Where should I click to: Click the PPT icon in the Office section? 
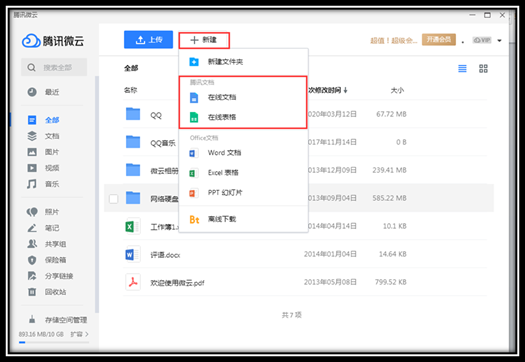coord(193,193)
